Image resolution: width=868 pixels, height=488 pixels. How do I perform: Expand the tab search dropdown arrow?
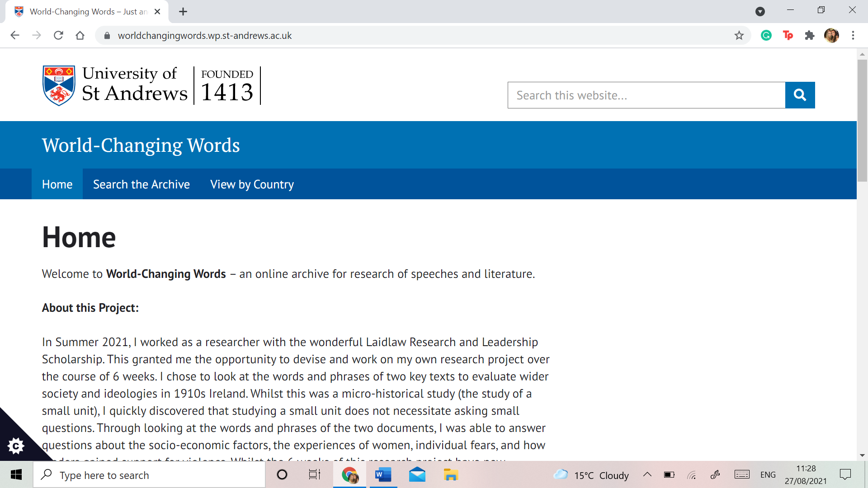pos(760,12)
